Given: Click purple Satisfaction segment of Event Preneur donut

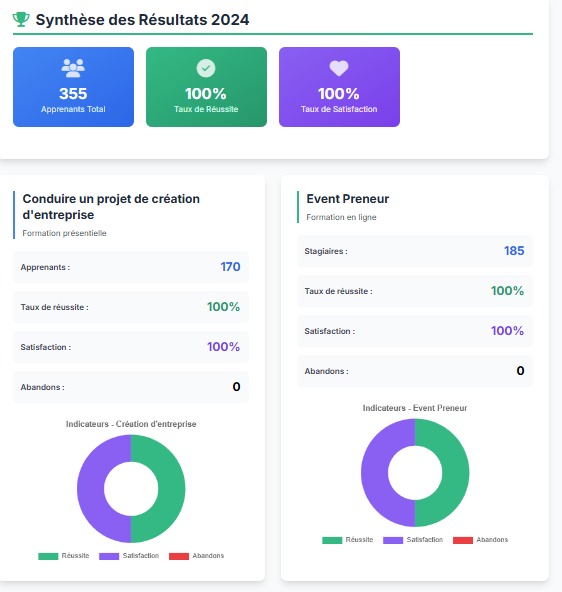Looking at the screenshot, I should click(374, 473).
